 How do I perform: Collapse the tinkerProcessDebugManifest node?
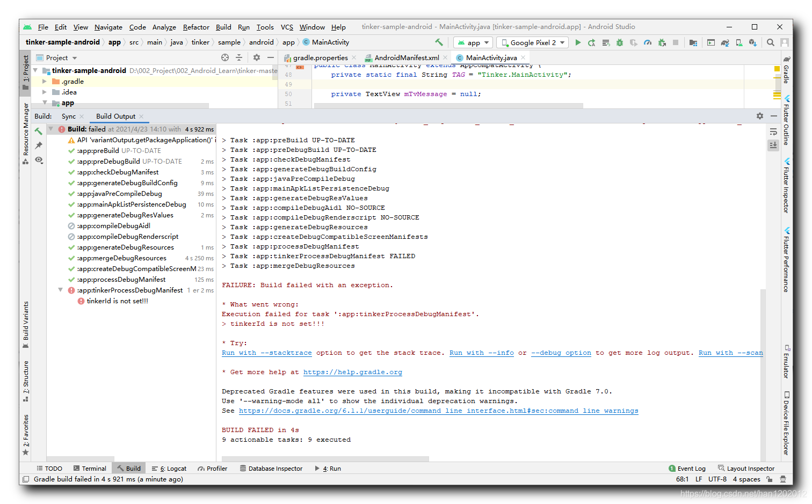point(61,290)
